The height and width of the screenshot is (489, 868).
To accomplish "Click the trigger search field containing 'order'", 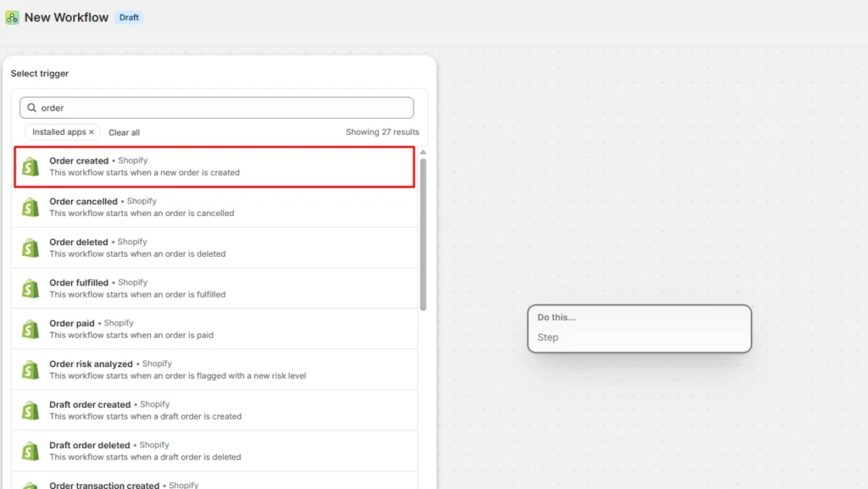I will point(216,108).
